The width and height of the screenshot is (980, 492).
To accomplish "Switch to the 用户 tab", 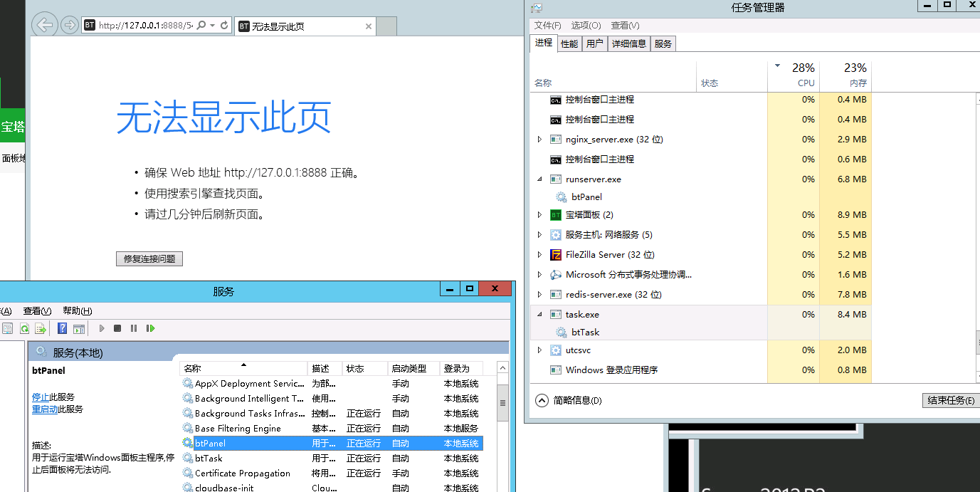I will (595, 43).
